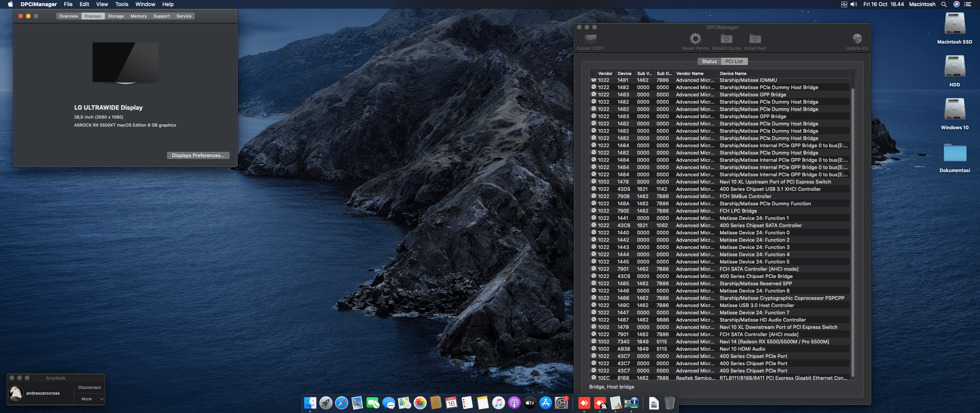Click Extract DSDT in the DPCIManager toolbar

[x=590, y=42]
